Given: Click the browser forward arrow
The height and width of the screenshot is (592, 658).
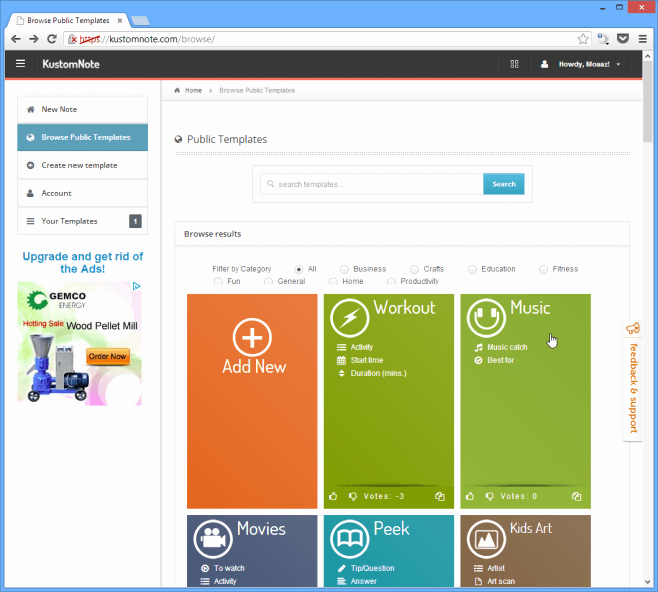Looking at the screenshot, I should pos(34,39).
